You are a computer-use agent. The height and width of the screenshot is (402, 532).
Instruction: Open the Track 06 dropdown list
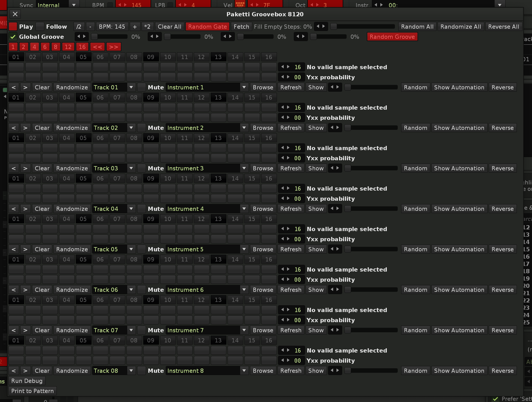click(131, 290)
